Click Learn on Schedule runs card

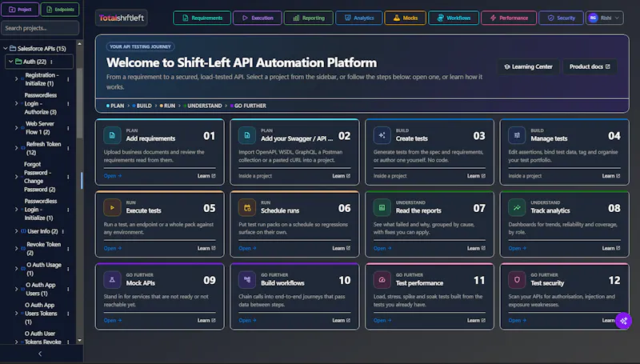point(342,248)
